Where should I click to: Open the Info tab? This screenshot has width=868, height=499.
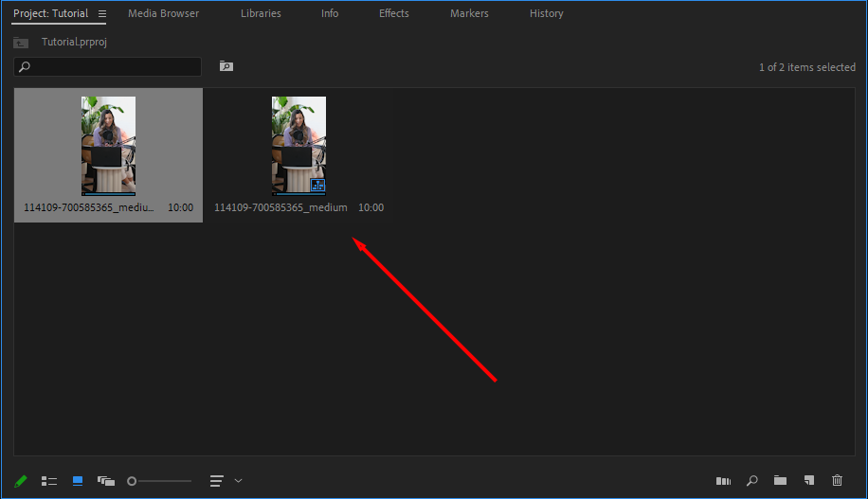[x=330, y=13]
